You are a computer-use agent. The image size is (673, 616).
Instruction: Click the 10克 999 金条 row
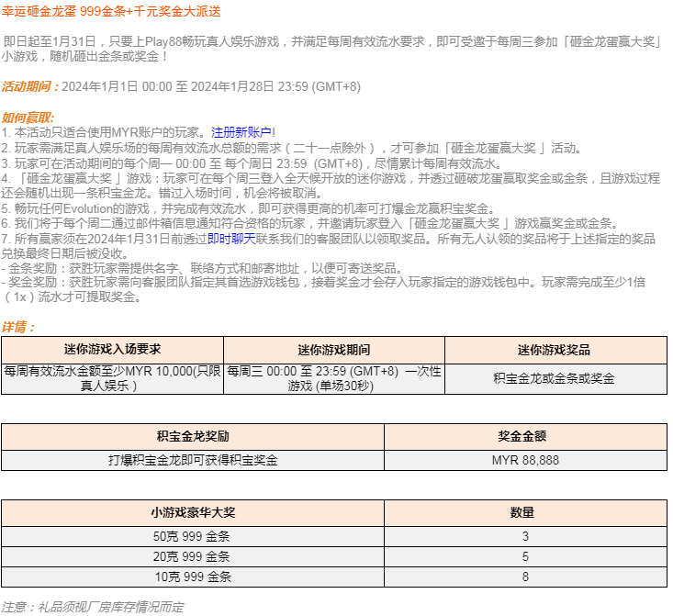point(193,577)
